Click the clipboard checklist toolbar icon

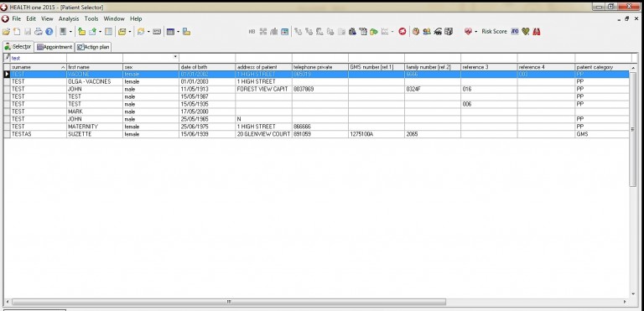[x=362, y=32]
